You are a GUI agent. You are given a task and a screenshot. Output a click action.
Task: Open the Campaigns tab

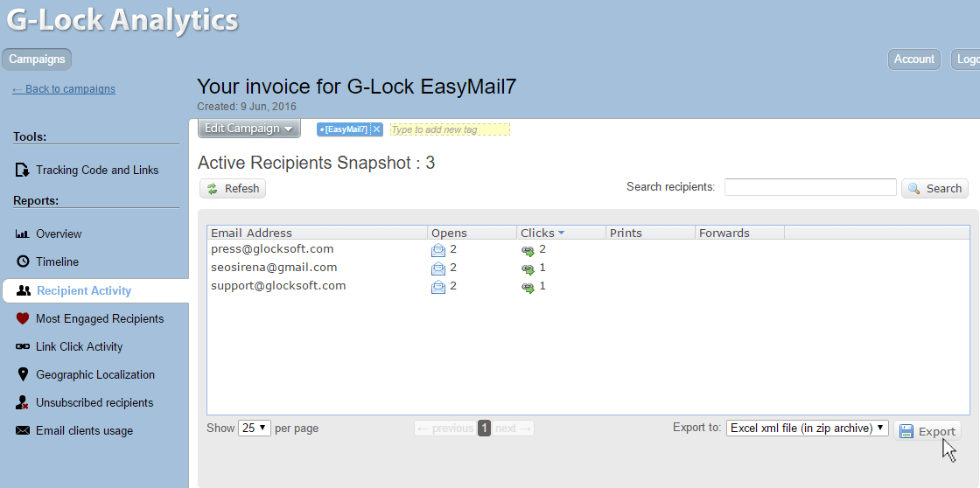click(x=37, y=59)
